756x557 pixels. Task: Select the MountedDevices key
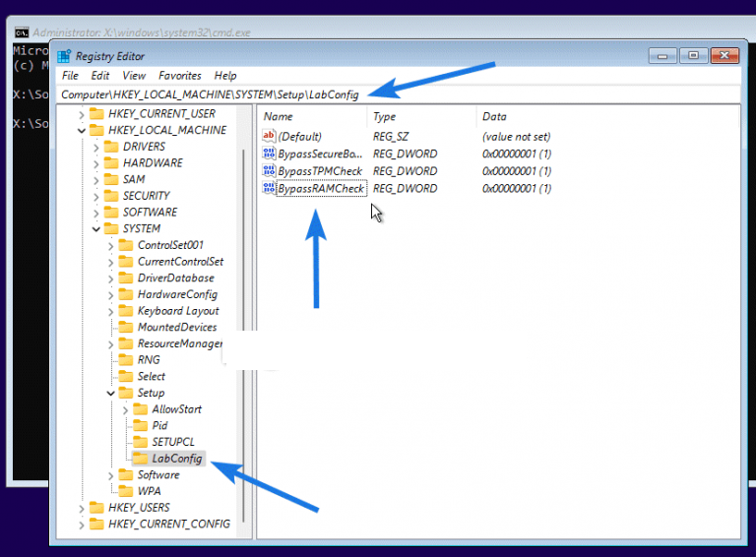(x=177, y=328)
